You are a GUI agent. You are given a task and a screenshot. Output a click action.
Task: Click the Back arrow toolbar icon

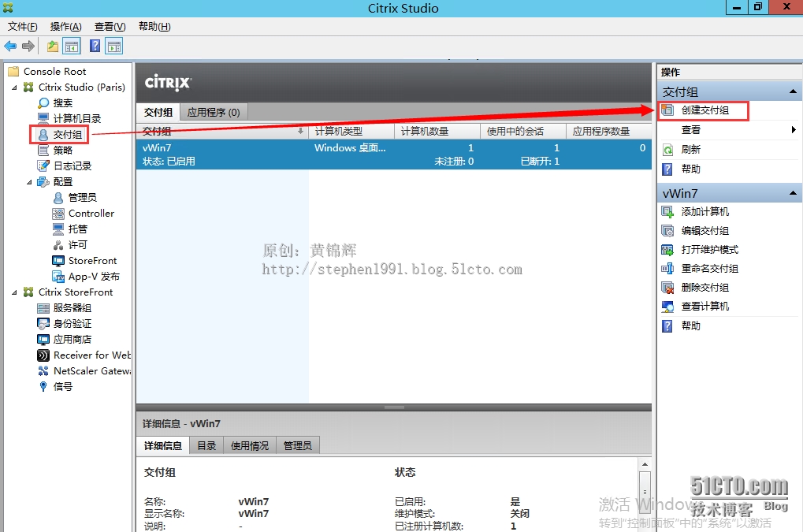[10, 47]
